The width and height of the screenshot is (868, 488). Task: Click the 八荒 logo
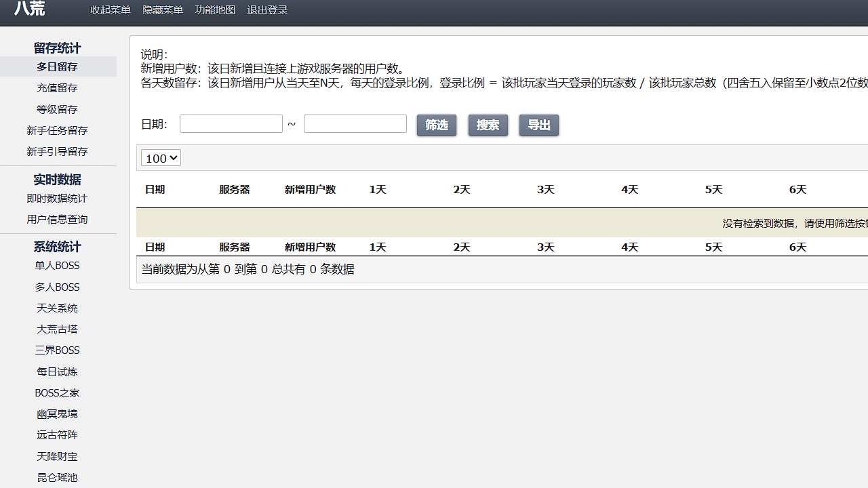point(30,9)
